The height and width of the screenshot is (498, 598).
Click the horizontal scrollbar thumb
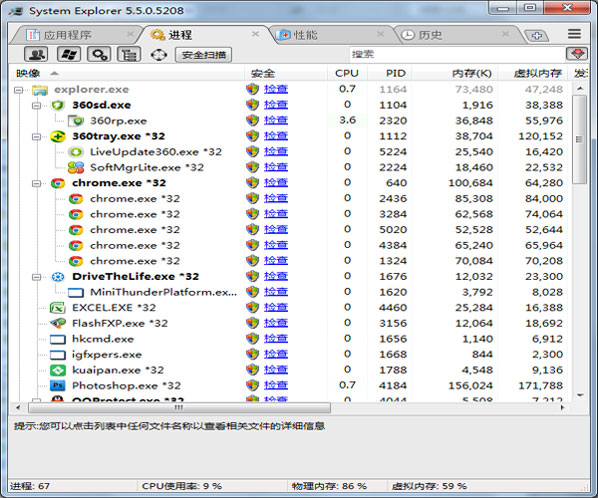(x=179, y=408)
